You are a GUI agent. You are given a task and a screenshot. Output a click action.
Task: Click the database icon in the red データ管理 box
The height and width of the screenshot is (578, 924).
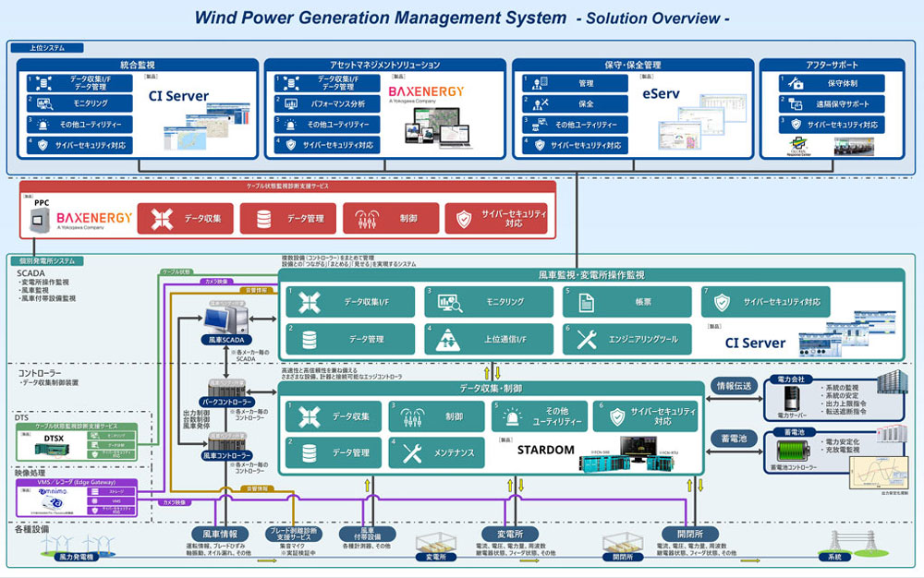coord(264,219)
